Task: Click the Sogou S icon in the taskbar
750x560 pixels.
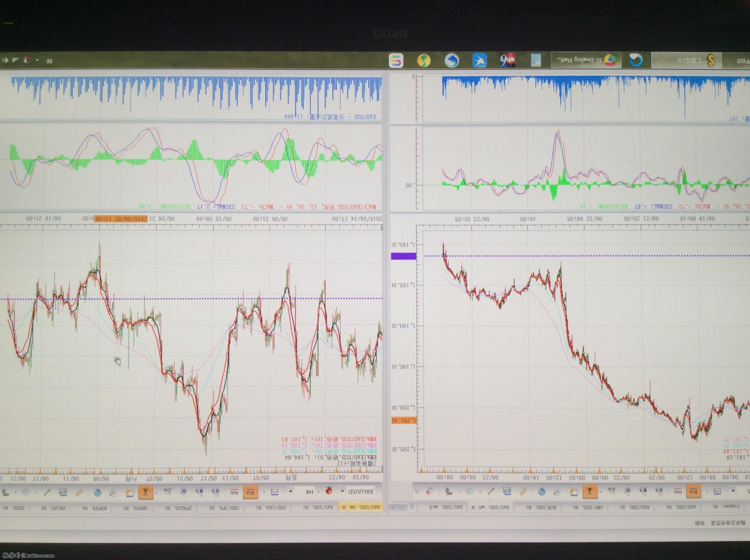Action: (x=396, y=61)
